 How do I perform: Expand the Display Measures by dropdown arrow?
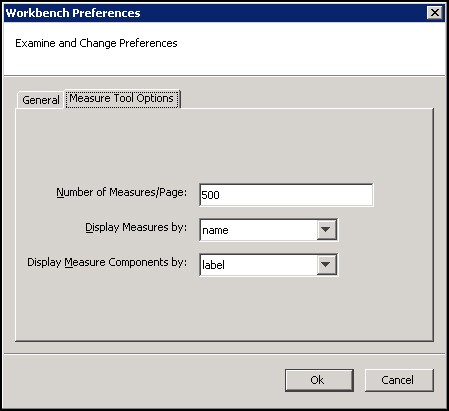tap(326, 230)
